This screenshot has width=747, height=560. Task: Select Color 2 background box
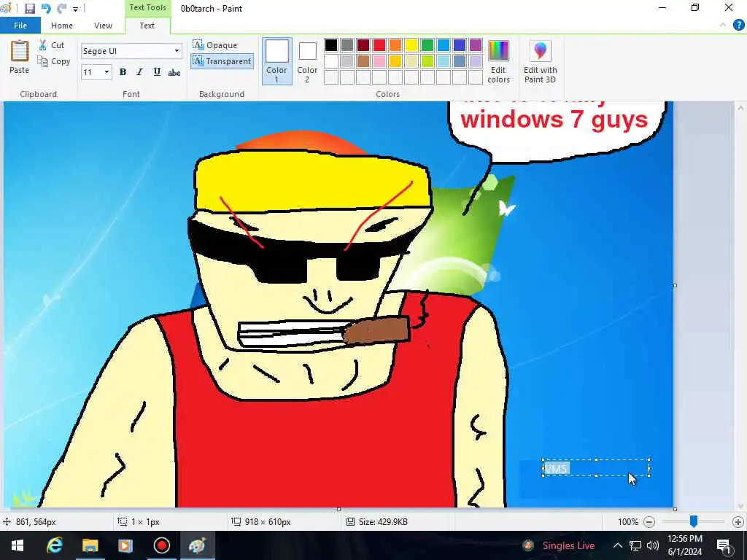(307, 61)
